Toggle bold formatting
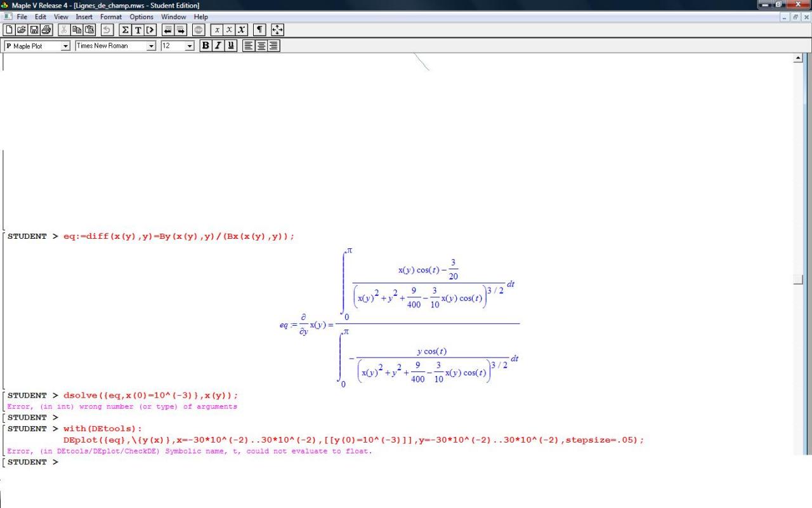The height and width of the screenshot is (508, 812). pos(206,46)
